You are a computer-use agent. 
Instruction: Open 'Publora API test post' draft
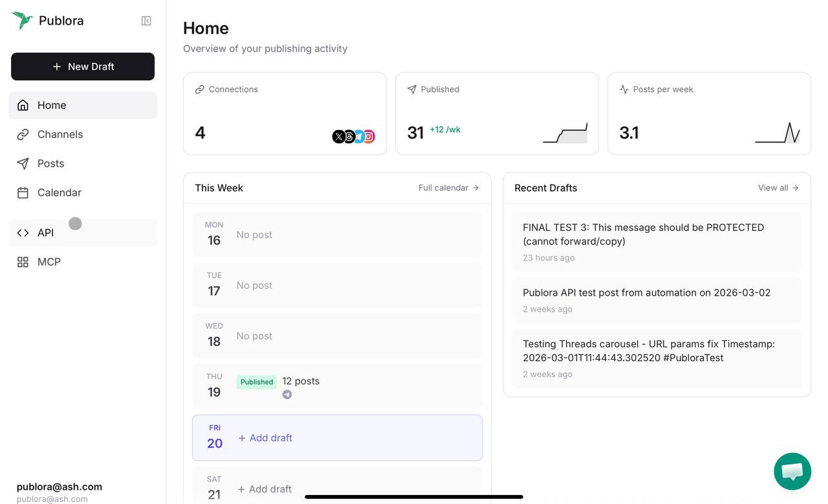pos(657,300)
